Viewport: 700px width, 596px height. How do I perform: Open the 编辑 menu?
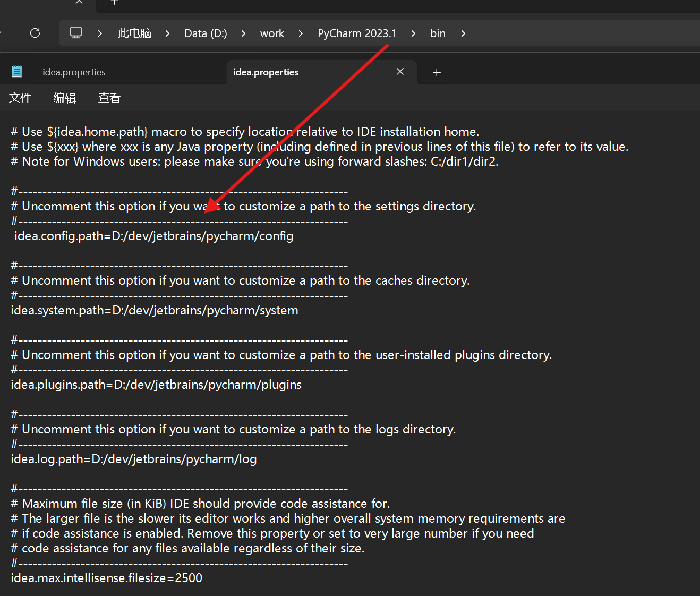[x=65, y=98]
